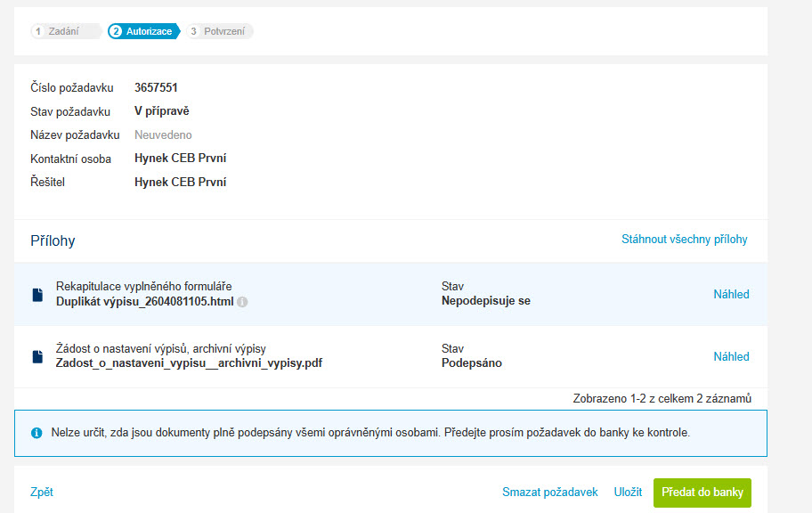Click the file icon beside Zadost_o_nastaveni_vypisu pdf

[37, 356]
